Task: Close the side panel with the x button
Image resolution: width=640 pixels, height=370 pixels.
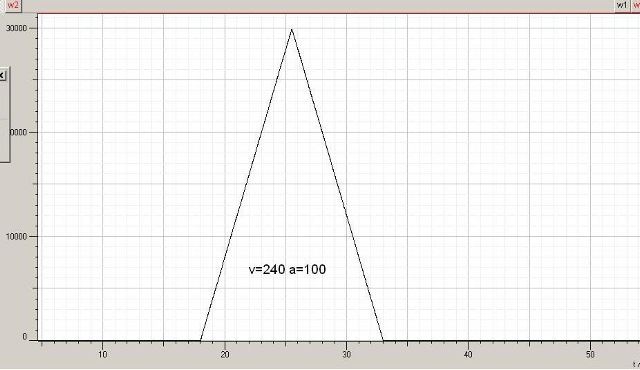Action: tap(2, 75)
